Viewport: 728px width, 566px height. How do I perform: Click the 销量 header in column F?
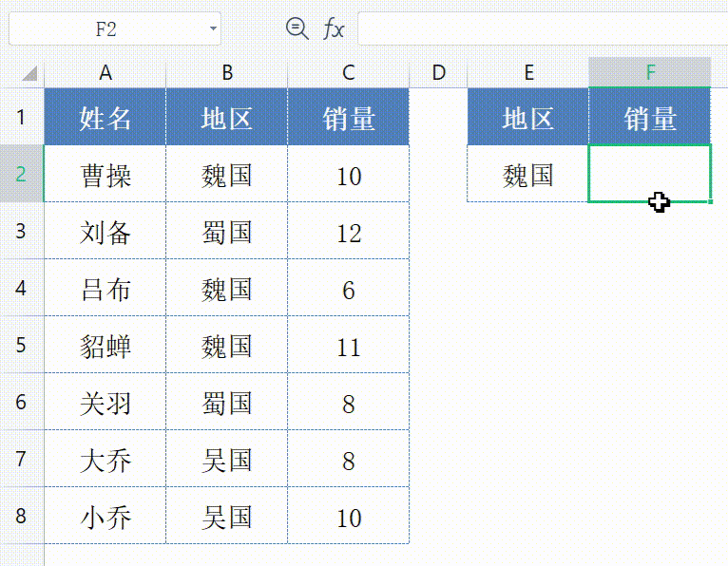point(650,118)
